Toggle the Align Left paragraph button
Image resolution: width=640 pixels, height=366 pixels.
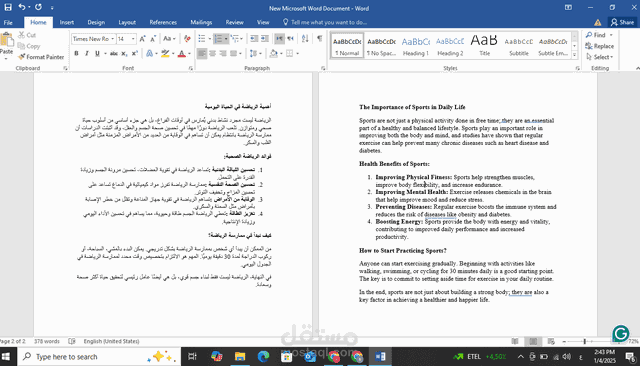click(202, 53)
